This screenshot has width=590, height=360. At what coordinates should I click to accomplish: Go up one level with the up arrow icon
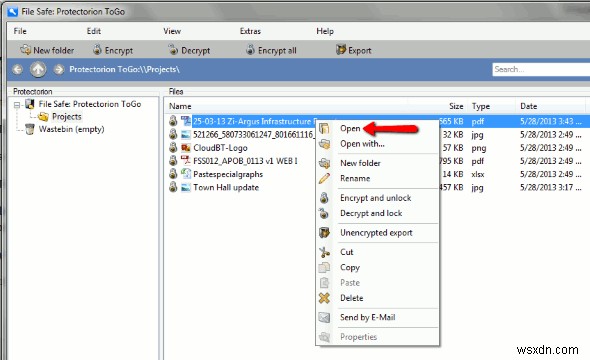tap(38, 69)
